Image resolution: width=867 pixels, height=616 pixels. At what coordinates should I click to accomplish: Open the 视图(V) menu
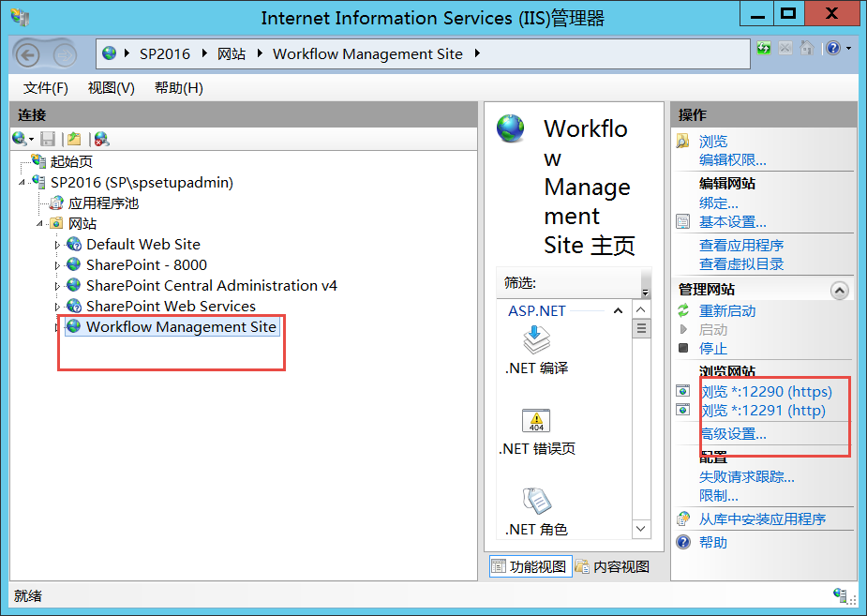112,88
